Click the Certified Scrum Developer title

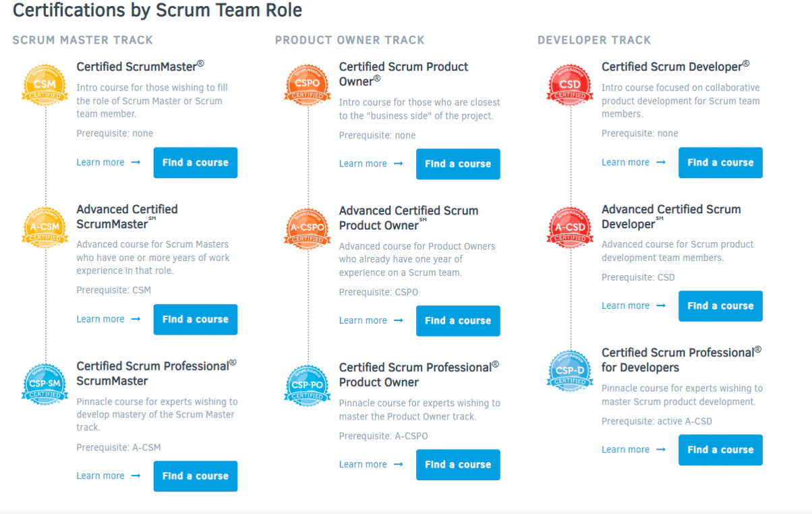[676, 66]
